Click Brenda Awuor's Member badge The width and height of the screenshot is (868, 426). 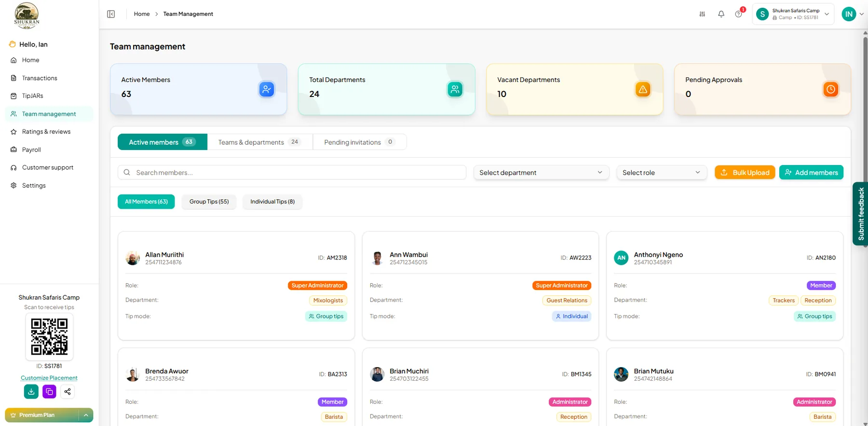click(332, 402)
